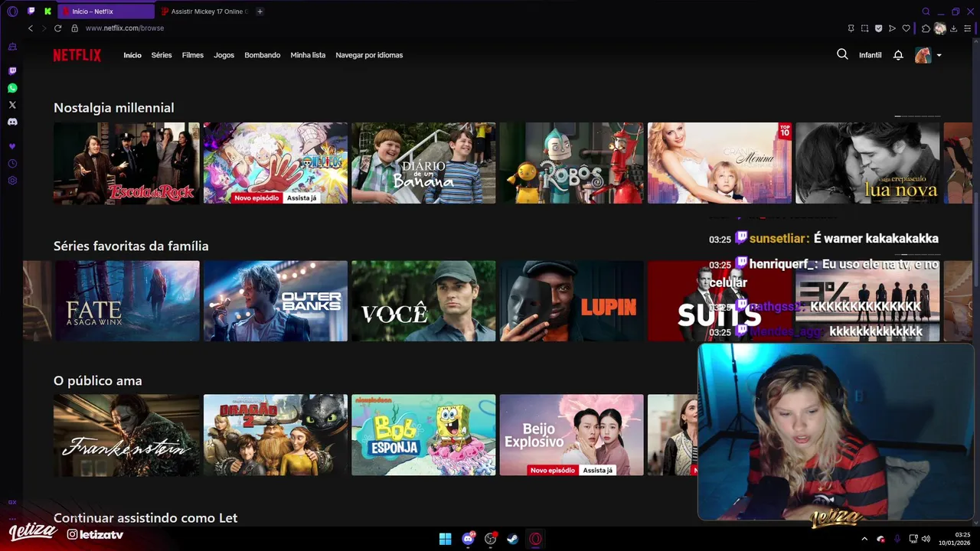Switch to Infantil kids profile

pyautogui.click(x=871, y=55)
